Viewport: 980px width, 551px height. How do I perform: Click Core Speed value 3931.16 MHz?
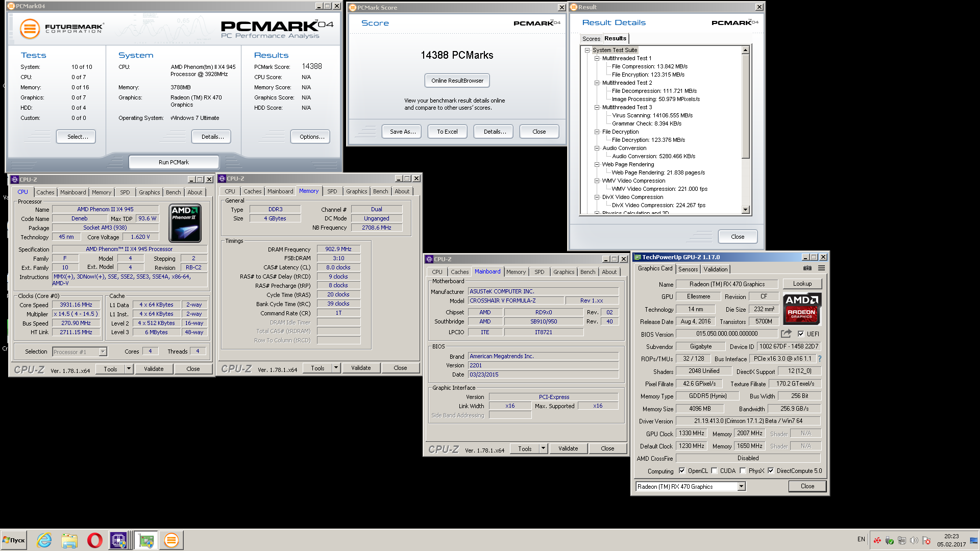pos(76,305)
